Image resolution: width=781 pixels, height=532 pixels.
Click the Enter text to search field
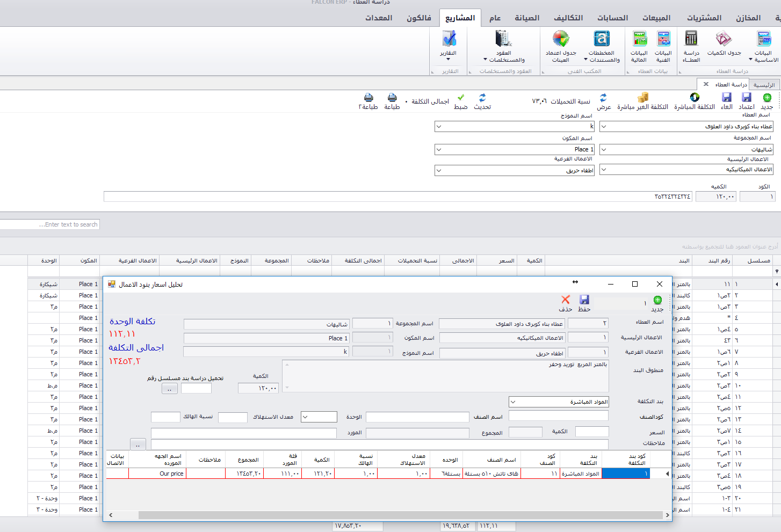tap(50, 224)
